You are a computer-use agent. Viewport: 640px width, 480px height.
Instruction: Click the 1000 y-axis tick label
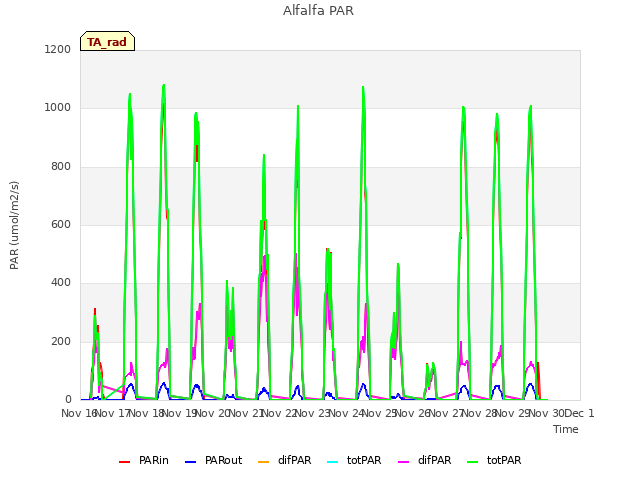[x=58, y=108]
